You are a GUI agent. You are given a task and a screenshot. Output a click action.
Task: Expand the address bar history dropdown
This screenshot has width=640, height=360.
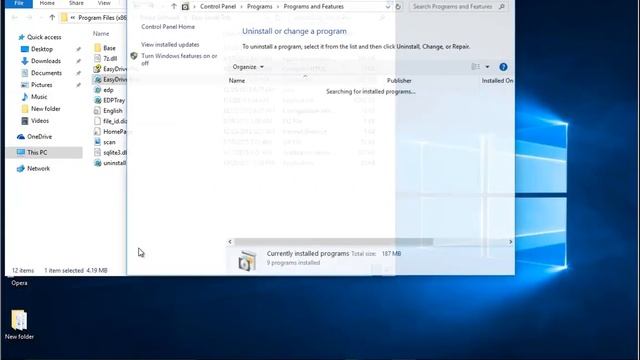point(387,7)
